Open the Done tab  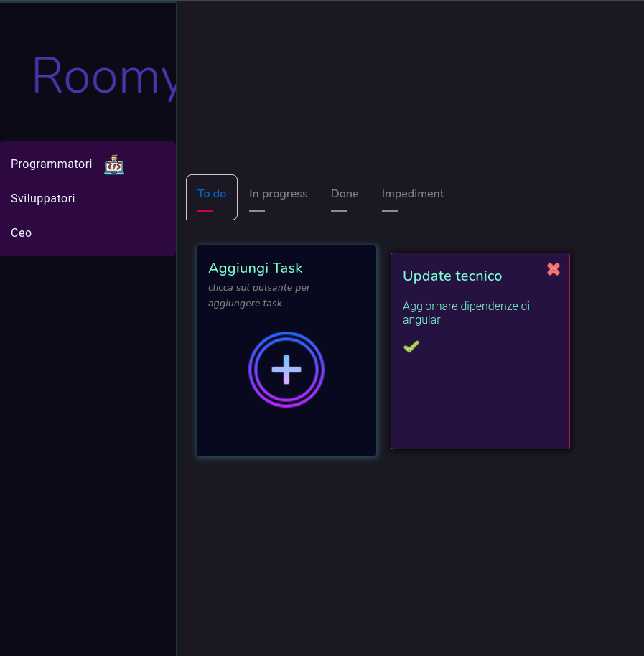[345, 193]
